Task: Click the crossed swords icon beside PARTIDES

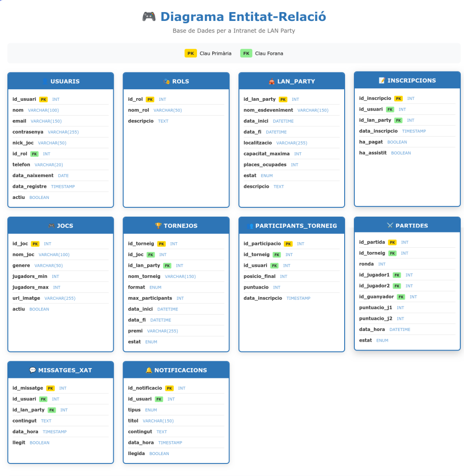Action: tap(390, 225)
